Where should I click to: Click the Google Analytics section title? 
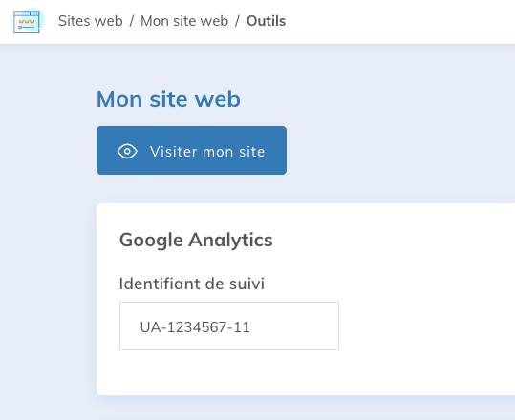196,241
